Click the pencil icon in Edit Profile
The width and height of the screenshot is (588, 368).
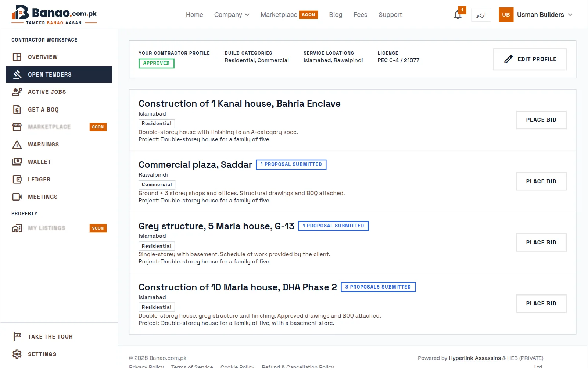508,59
